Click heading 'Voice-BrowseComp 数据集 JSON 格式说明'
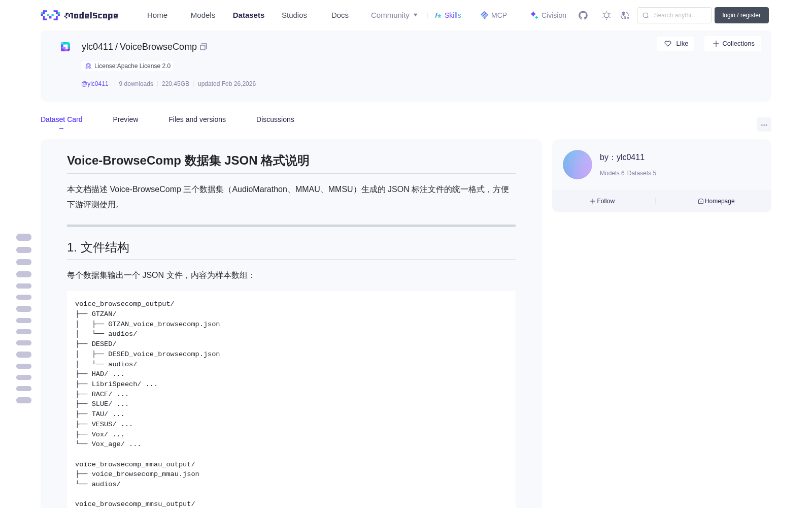Screen dimensions: 812x508 point(188,161)
